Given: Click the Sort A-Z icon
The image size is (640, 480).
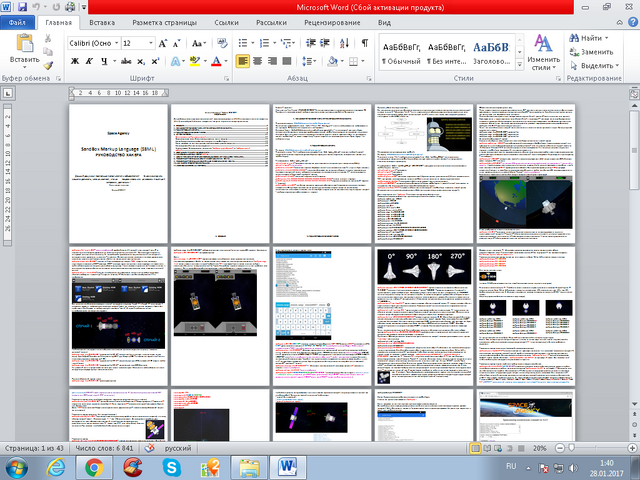Looking at the screenshot, I should tap(344, 43).
